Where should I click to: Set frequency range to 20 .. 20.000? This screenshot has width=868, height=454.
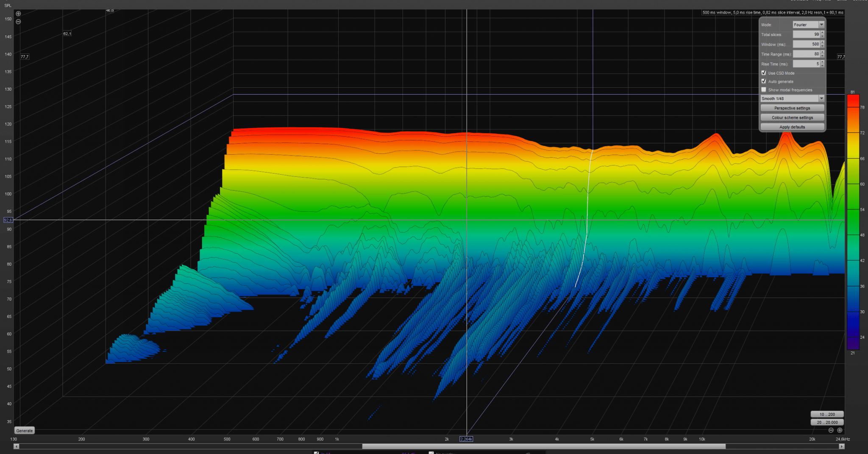(x=827, y=422)
